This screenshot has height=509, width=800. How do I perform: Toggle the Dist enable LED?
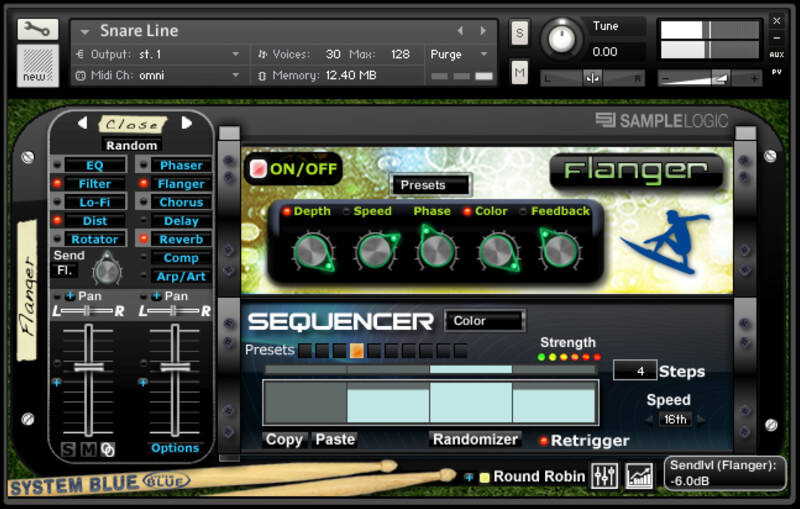(57, 220)
